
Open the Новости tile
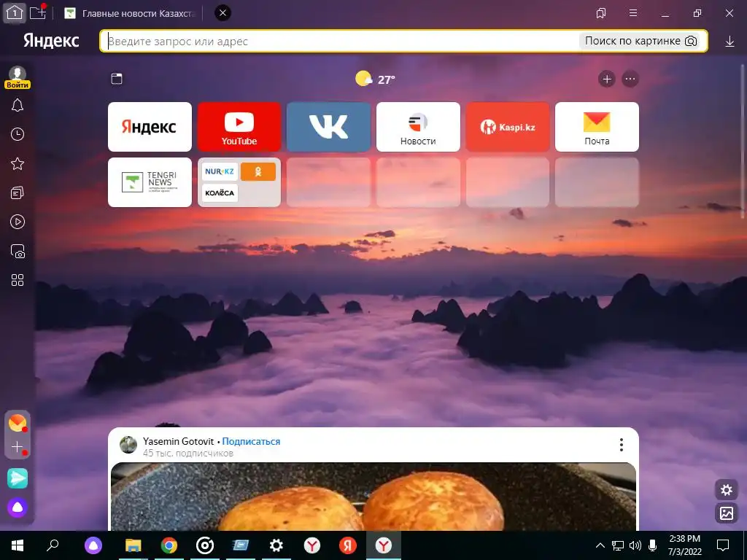click(418, 127)
